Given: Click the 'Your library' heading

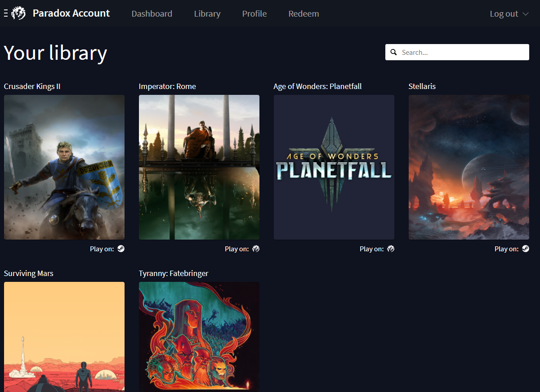Looking at the screenshot, I should pos(56,53).
